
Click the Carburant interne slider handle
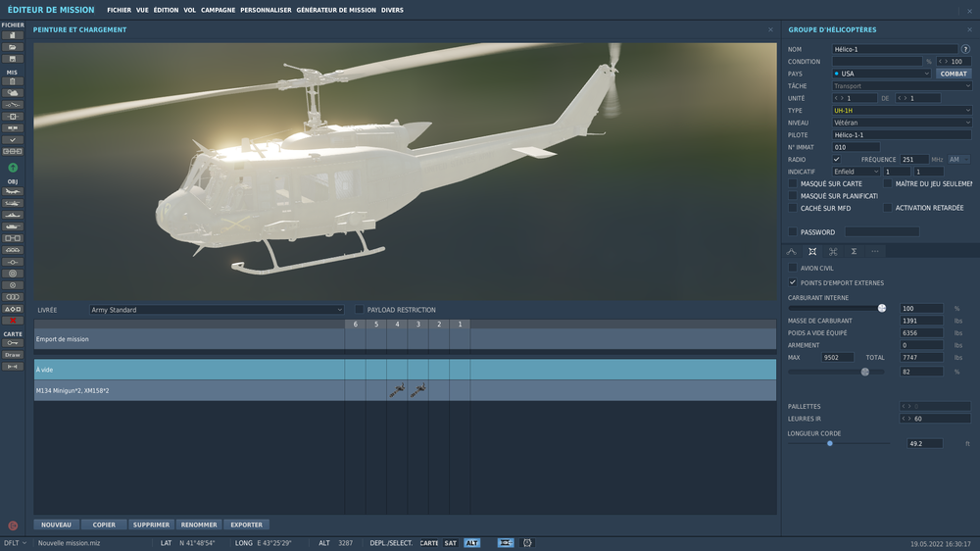coord(882,308)
